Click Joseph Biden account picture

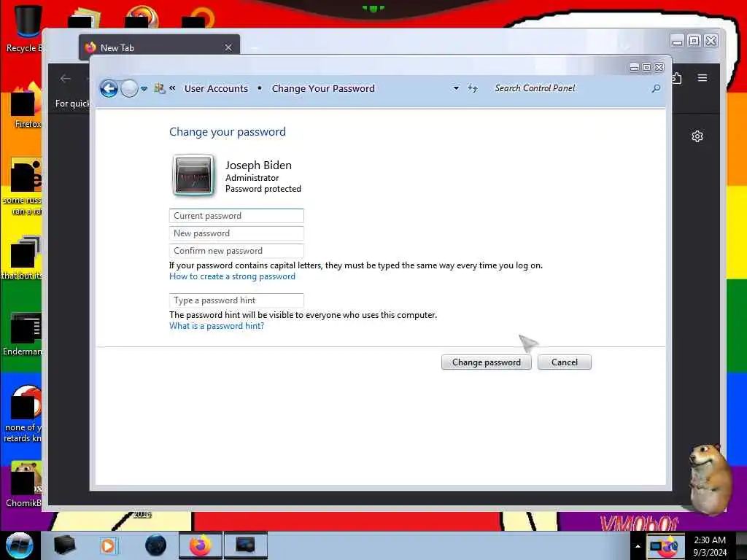click(193, 175)
